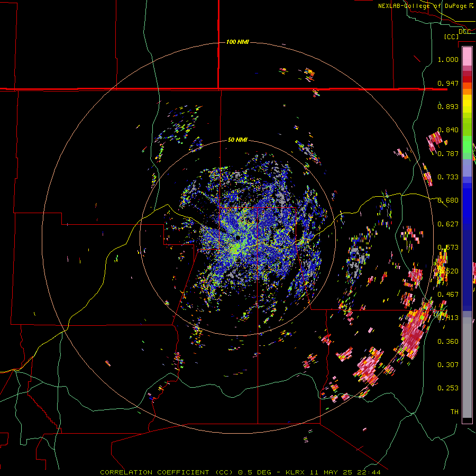Image resolution: width=476 pixels, height=476 pixels.
Task: Select the 0.307 legend value
Action: (448, 364)
